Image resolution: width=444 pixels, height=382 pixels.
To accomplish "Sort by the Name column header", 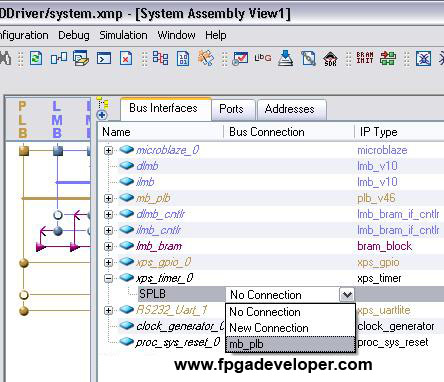I will pyautogui.click(x=161, y=132).
